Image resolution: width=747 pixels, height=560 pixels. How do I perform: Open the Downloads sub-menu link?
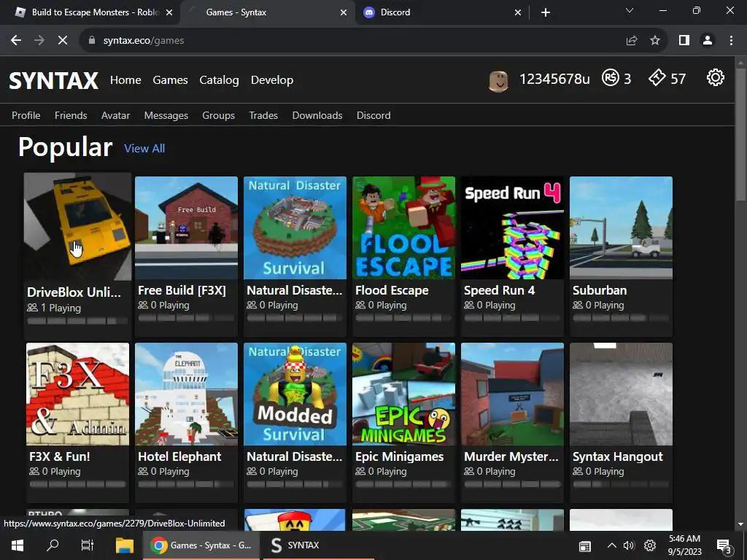pyautogui.click(x=317, y=115)
